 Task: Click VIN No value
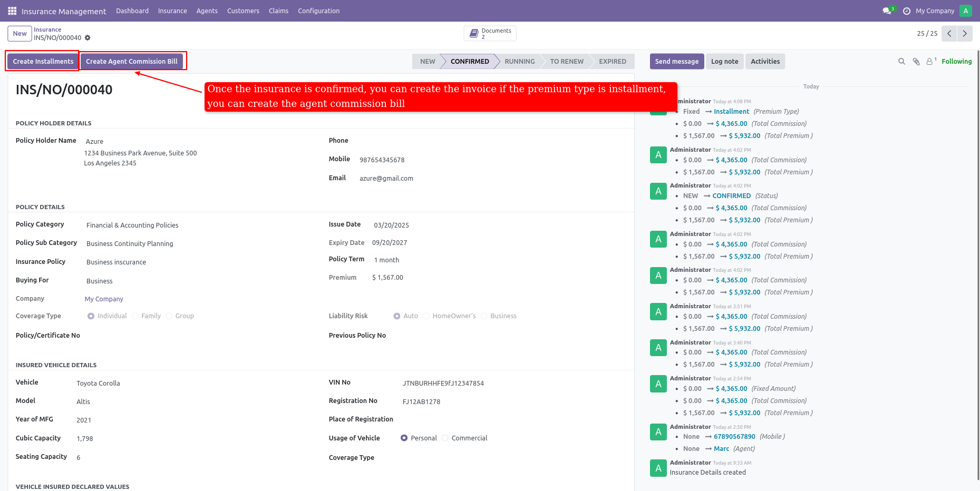coord(443,384)
